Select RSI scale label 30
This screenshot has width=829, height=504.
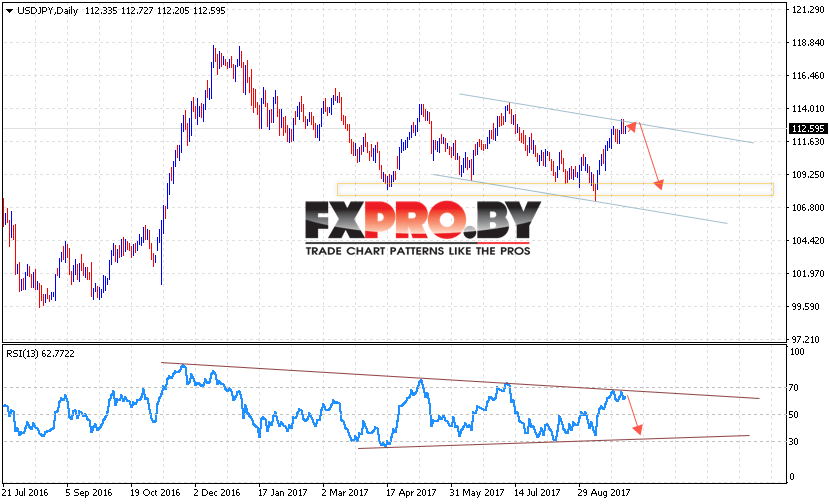click(x=794, y=442)
